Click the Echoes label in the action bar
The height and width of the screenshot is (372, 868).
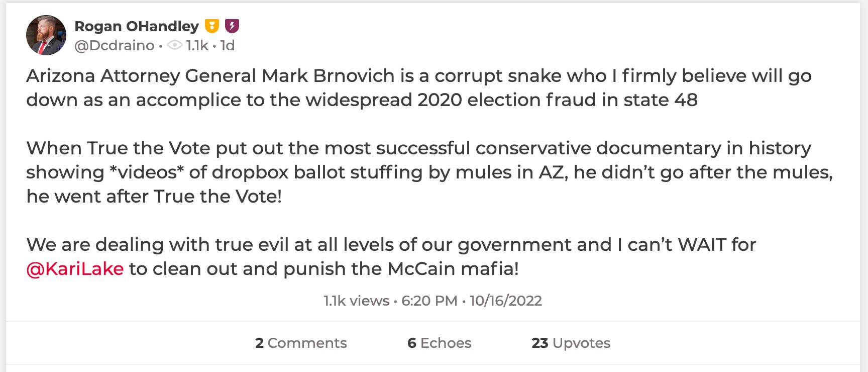[446, 343]
